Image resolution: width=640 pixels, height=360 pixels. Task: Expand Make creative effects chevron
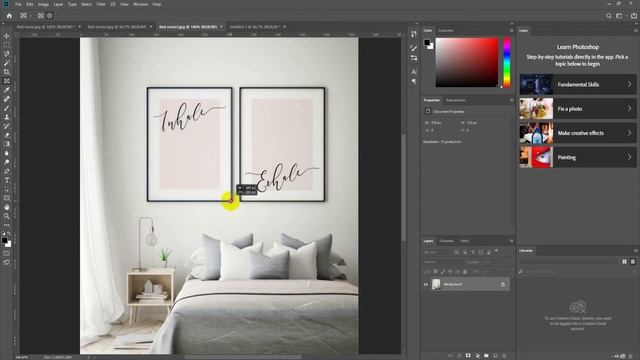click(x=629, y=133)
